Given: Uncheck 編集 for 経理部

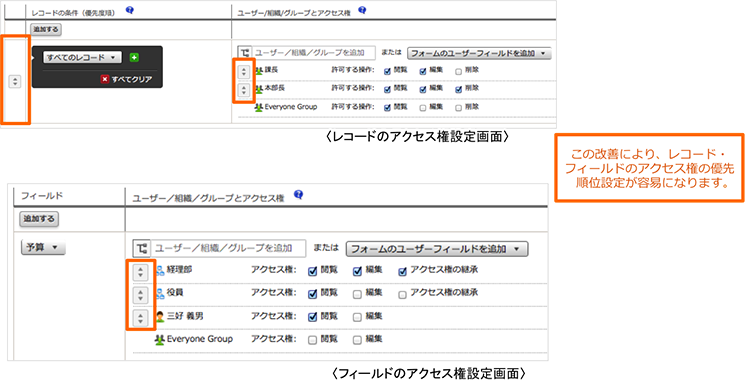Looking at the screenshot, I should pyautogui.click(x=357, y=272).
